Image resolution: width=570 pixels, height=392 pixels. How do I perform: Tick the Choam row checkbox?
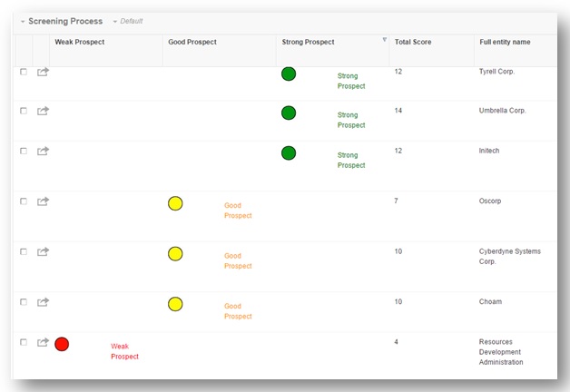tap(24, 302)
